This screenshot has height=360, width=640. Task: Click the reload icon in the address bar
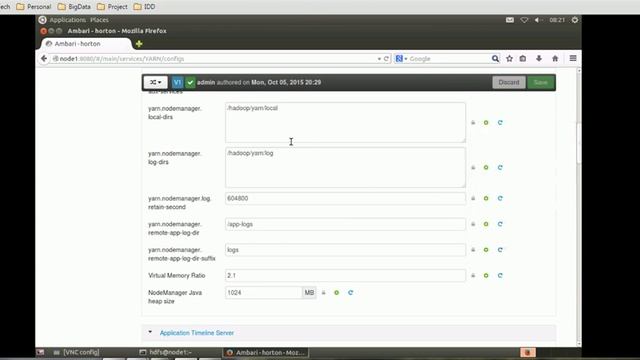[386, 59]
